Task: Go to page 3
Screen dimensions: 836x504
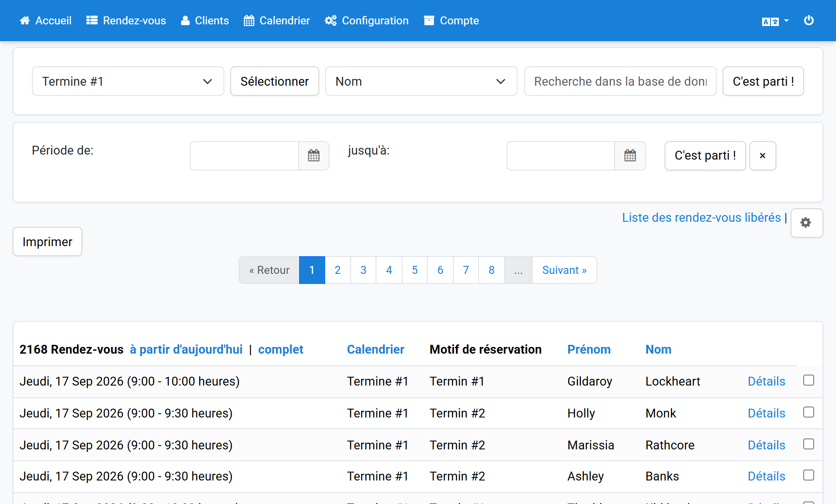Action: (x=363, y=270)
